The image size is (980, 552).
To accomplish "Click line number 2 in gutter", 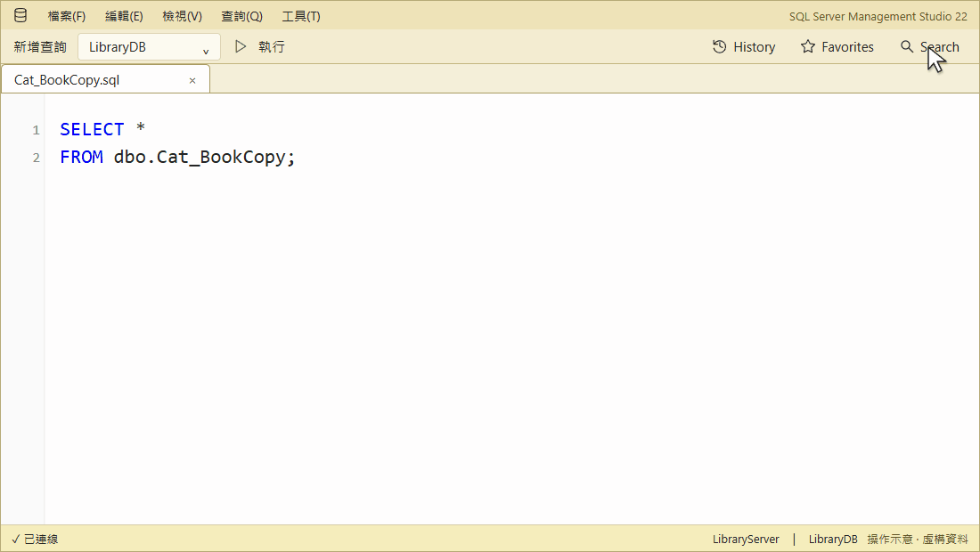I will [37, 158].
